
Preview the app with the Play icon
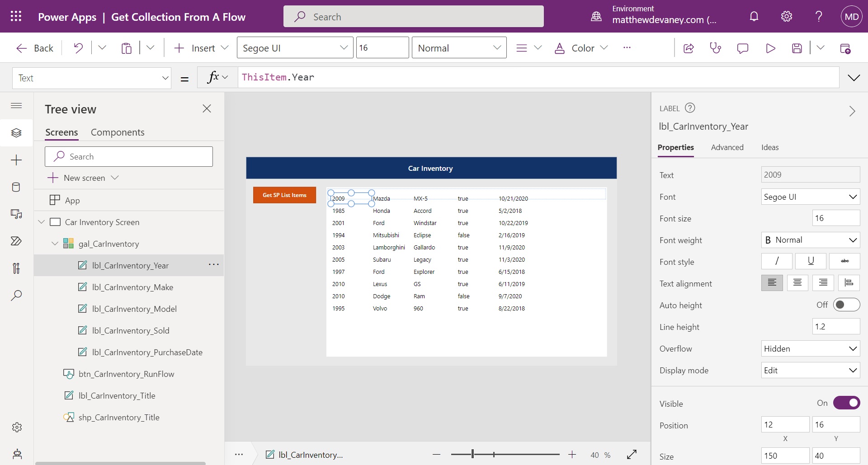coord(770,48)
